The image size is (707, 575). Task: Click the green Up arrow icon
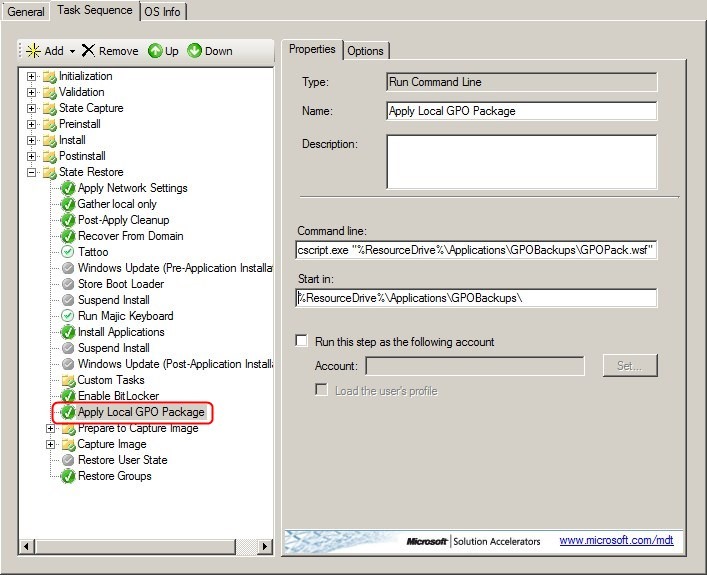click(155, 51)
